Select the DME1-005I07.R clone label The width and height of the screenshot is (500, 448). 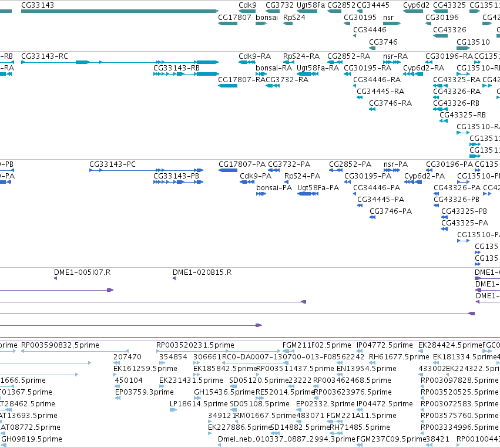82,273
